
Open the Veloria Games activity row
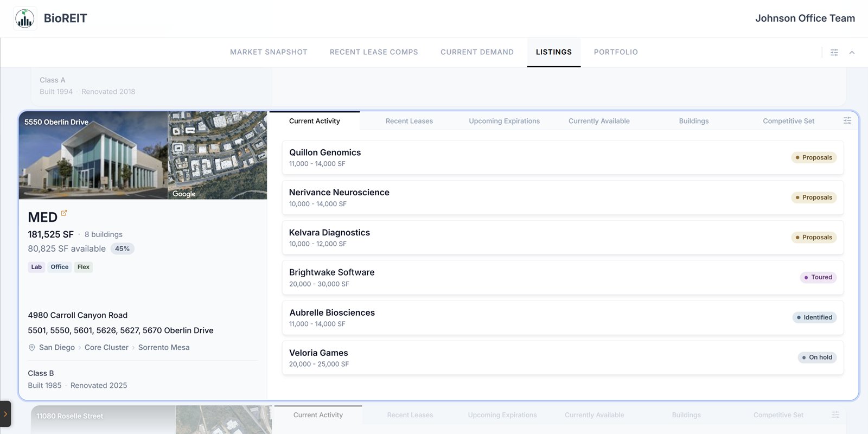pyautogui.click(x=563, y=358)
